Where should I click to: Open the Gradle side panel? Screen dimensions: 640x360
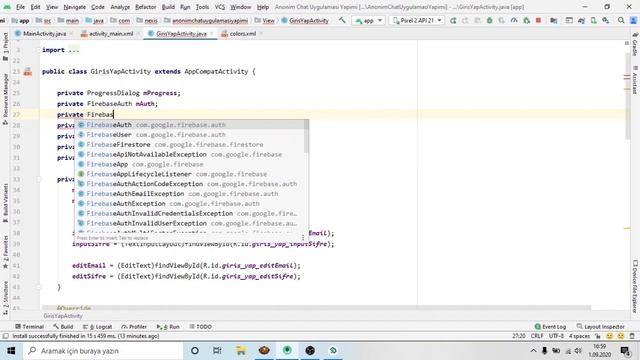pos(635,44)
